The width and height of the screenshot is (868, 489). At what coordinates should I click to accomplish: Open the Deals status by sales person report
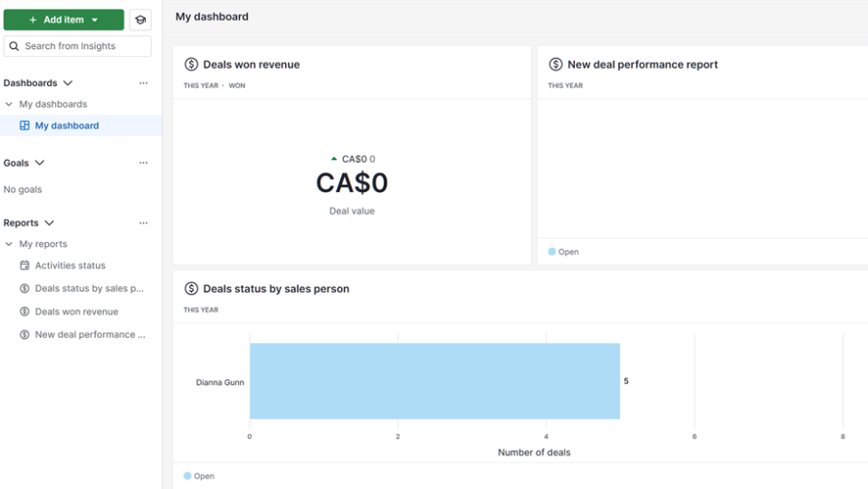89,288
